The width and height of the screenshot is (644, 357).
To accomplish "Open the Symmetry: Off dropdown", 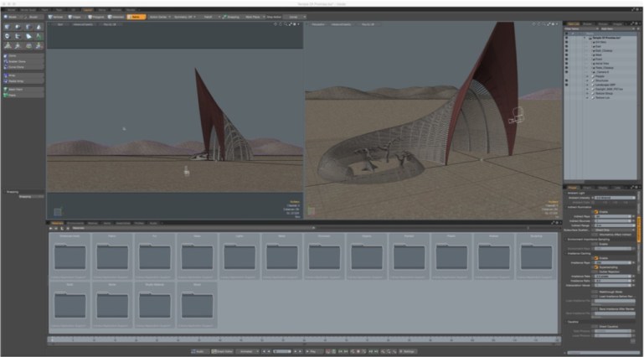I will (184, 17).
